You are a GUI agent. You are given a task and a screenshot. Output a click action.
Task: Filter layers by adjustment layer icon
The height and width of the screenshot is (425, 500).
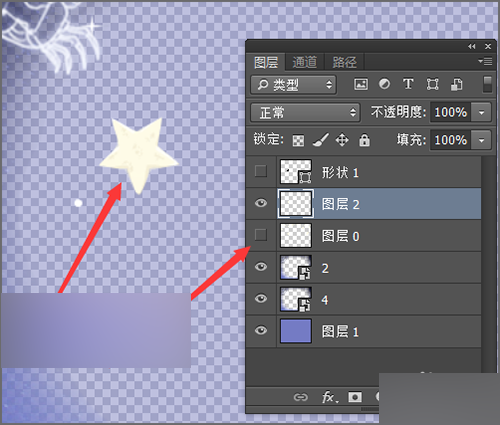[x=384, y=84]
